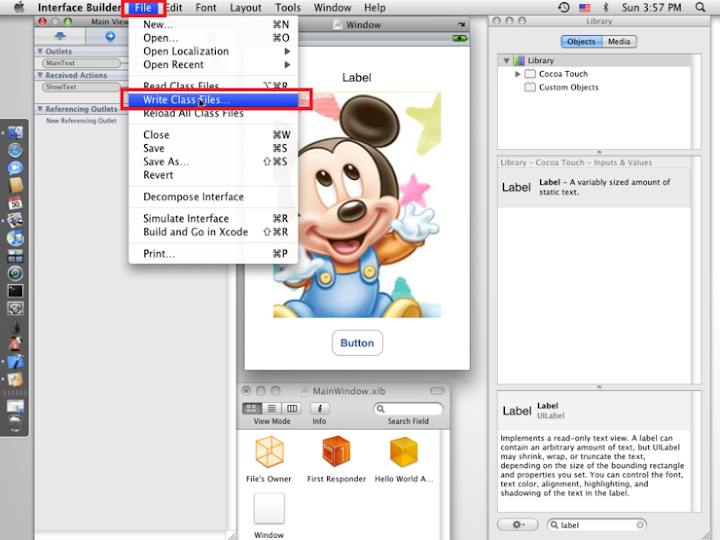This screenshot has width=720, height=540.
Task: Open Spotlight search magnifier
Action: click(700, 7)
